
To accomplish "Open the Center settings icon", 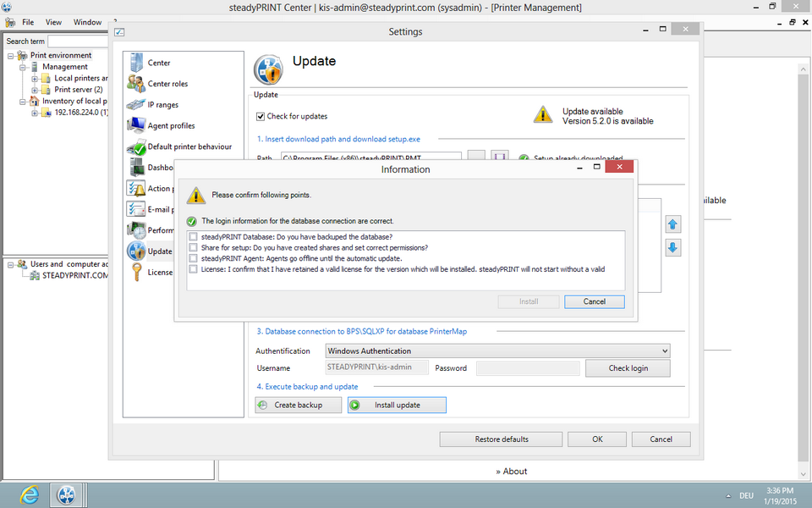I will [x=136, y=62].
